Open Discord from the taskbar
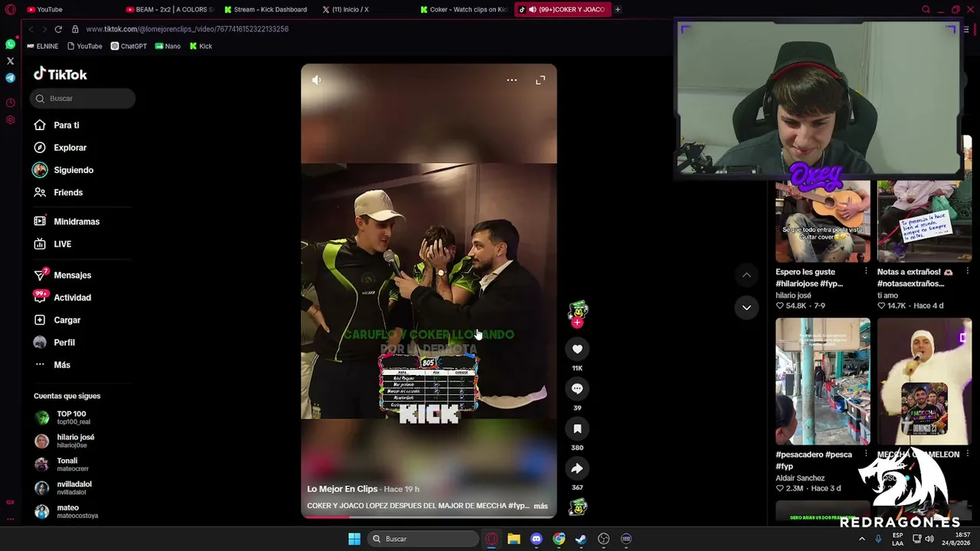Image resolution: width=980 pixels, height=551 pixels. tap(536, 539)
